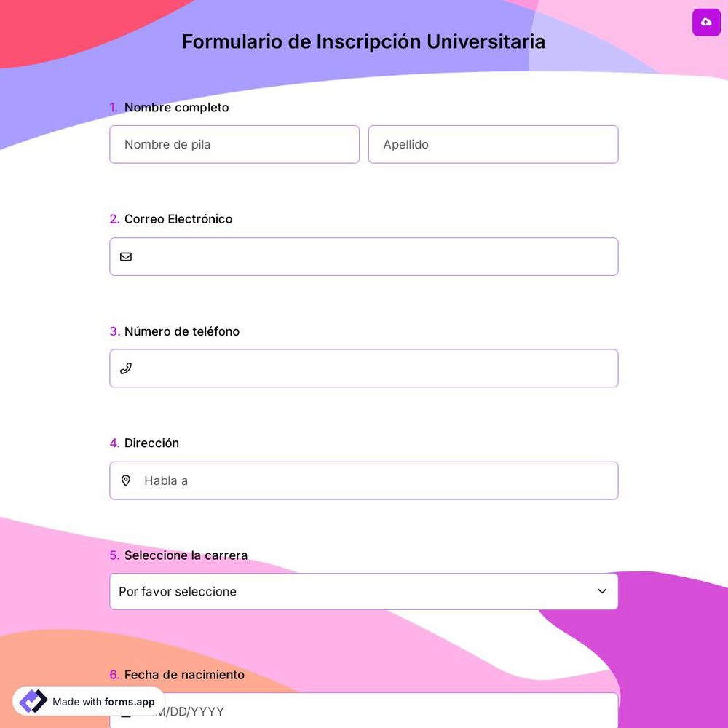Click the Número de teléfono input box
Screen dimensions: 728x728
364,368
